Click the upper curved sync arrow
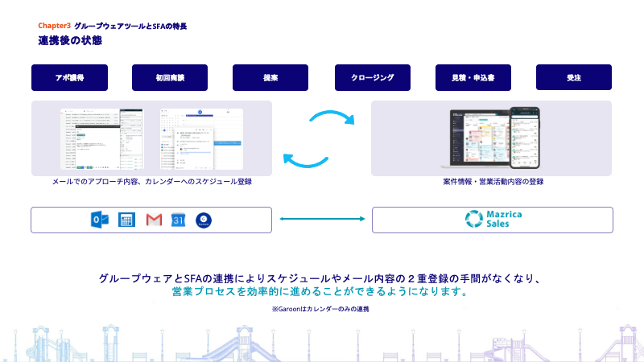644x362 pixels. 332,117
